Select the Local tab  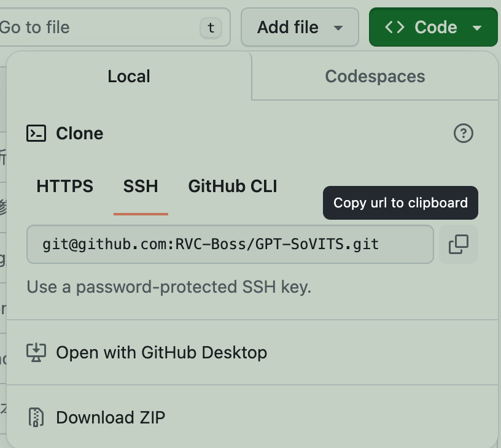pos(129,76)
